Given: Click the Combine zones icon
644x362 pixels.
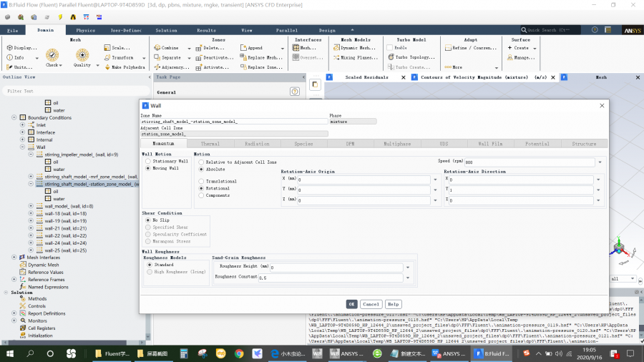Looking at the screenshot, I should (x=156, y=48).
